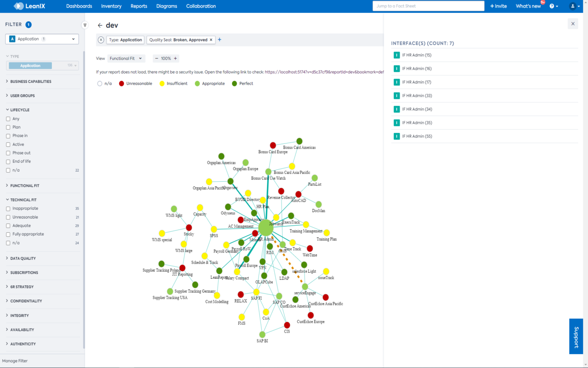Image resolution: width=588 pixels, height=368 pixels.
Task: Check the Plan lifecycle checkbox
Action: coord(8,127)
